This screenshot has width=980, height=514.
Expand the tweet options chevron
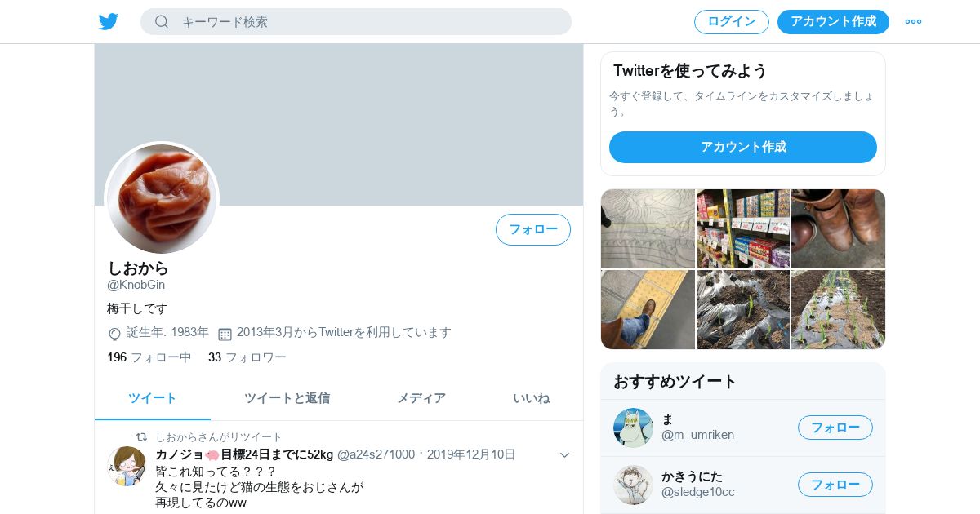[564, 455]
